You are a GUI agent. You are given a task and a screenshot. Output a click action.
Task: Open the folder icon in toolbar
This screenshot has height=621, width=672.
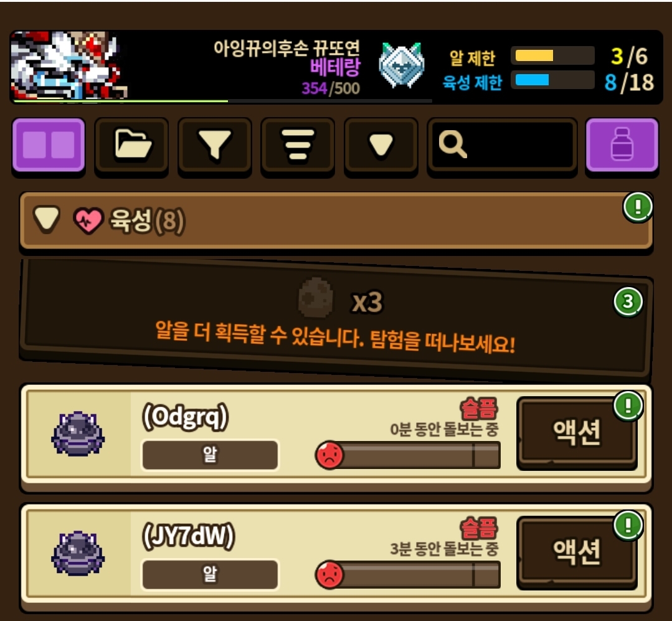click(131, 145)
